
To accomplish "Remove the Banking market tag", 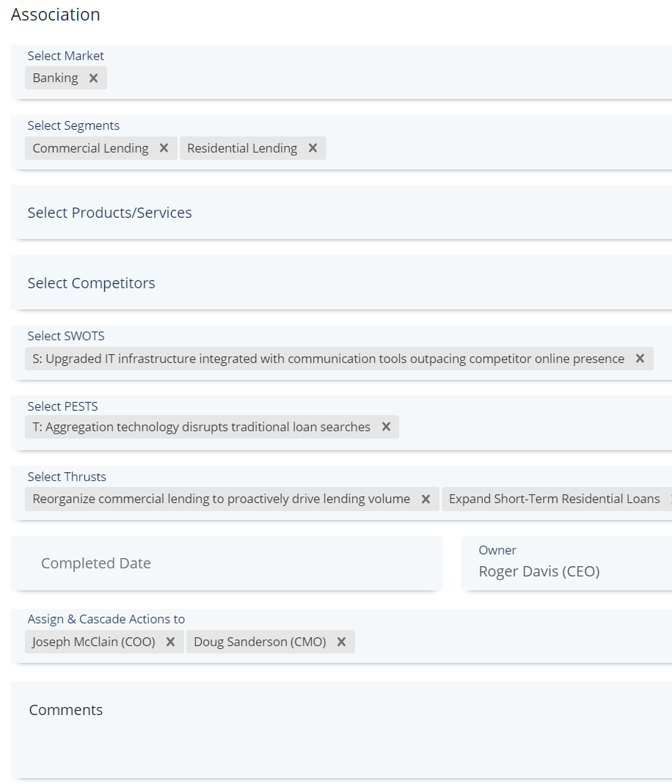I will pyautogui.click(x=93, y=78).
